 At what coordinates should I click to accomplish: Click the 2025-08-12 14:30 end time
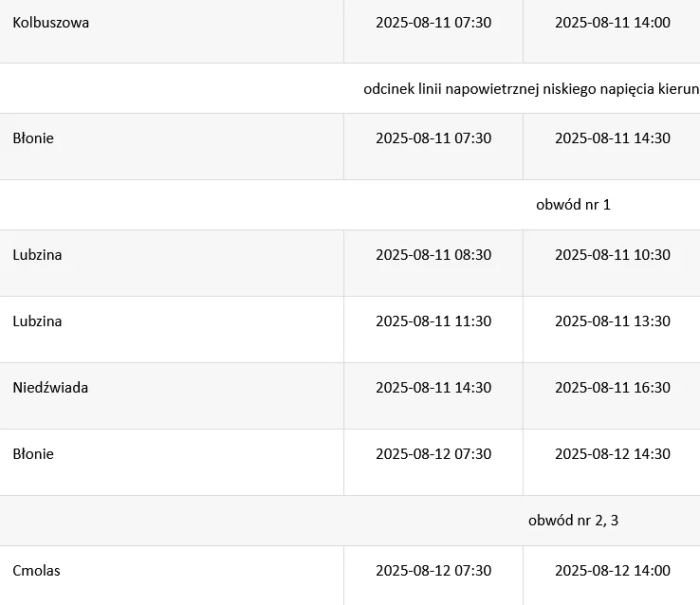click(x=612, y=454)
